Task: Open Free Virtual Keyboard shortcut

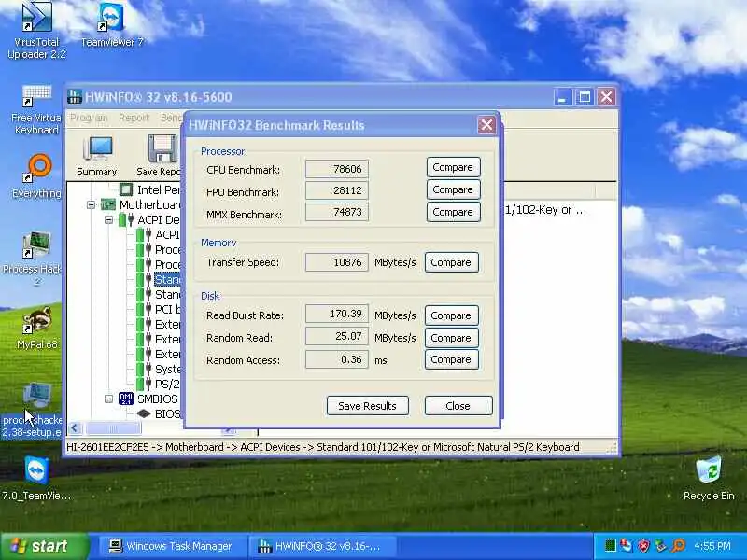Action: 36,110
